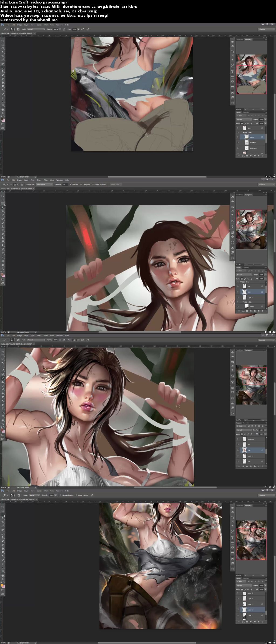Enable Finger Painting checkbox in 02:30:05 frame

pos(77,495)
